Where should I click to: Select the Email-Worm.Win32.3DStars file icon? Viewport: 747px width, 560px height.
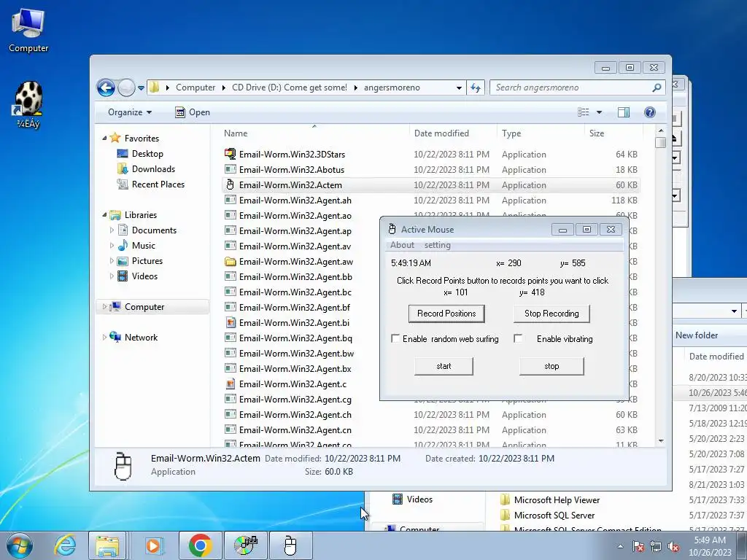click(230, 154)
